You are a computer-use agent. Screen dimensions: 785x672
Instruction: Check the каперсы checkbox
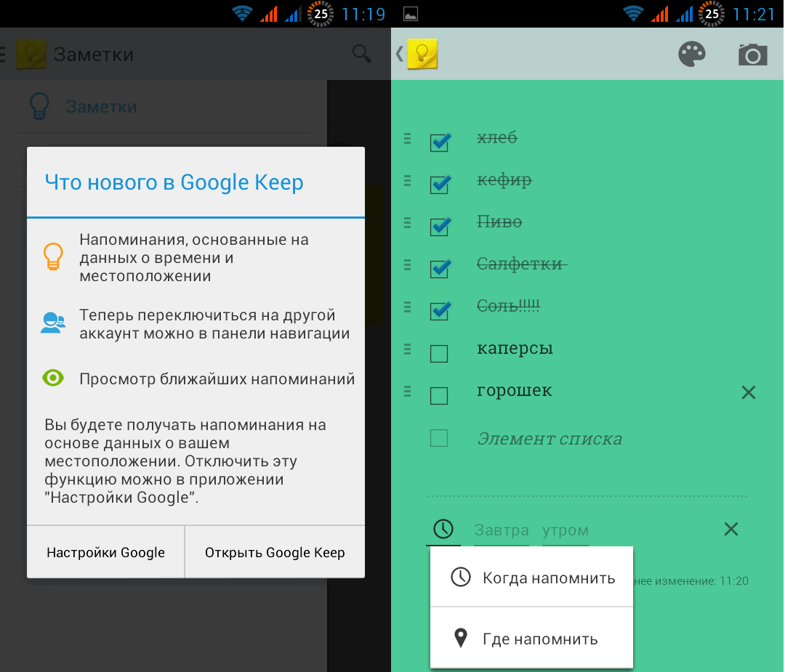(x=439, y=353)
